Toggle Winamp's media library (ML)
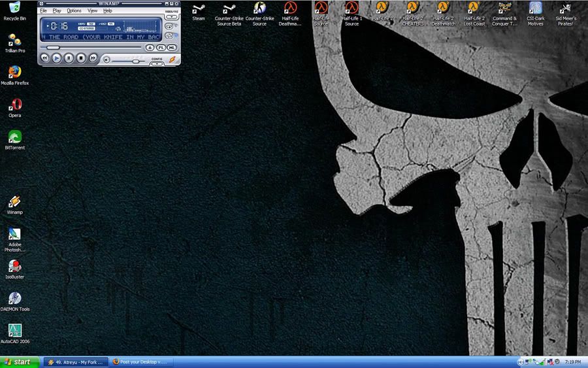Viewport: 588px width, 368px height. [172, 48]
